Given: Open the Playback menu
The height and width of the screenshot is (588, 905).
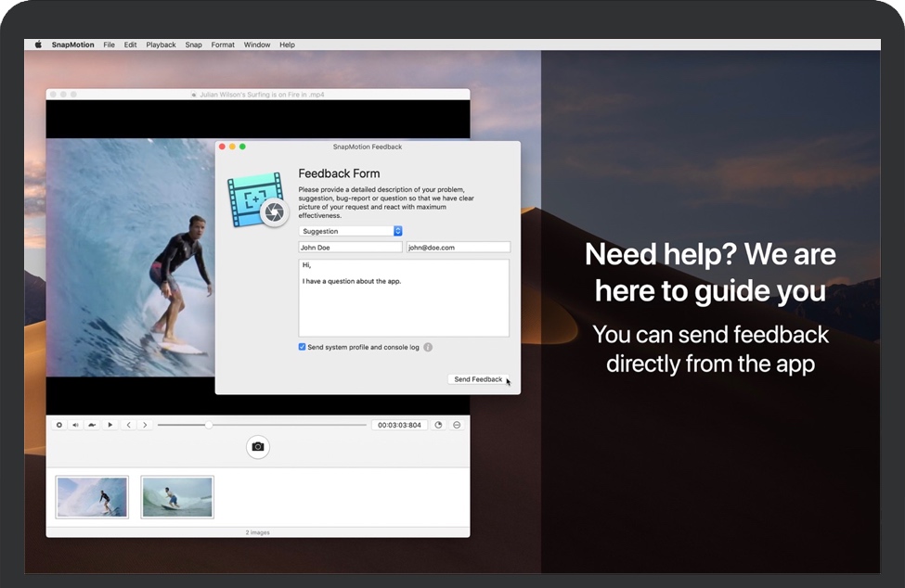Looking at the screenshot, I should [161, 45].
